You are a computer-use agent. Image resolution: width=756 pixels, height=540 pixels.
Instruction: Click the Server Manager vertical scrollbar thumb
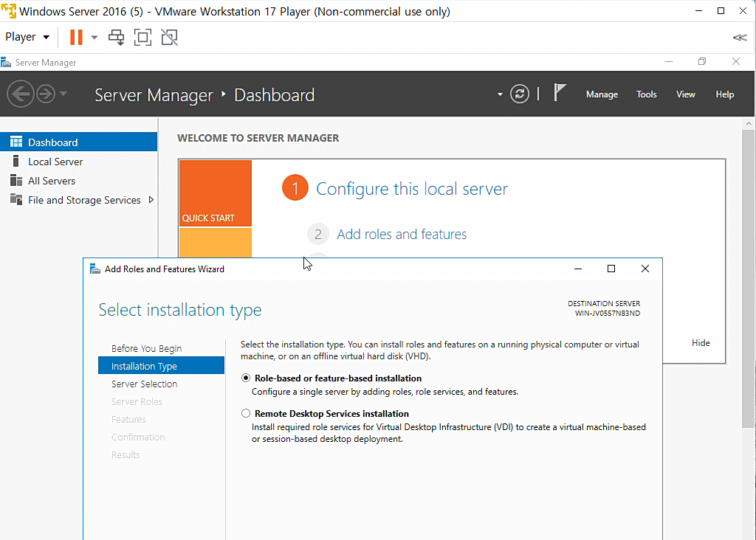click(748, 278)
